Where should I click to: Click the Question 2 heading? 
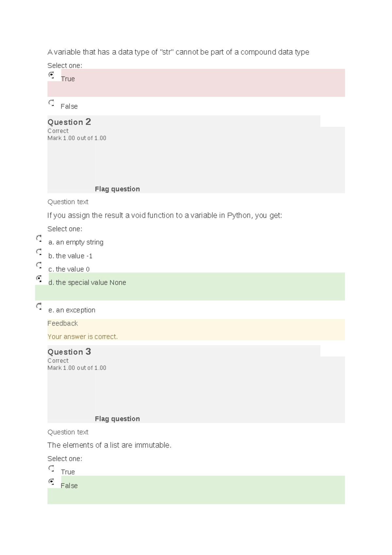69,122
